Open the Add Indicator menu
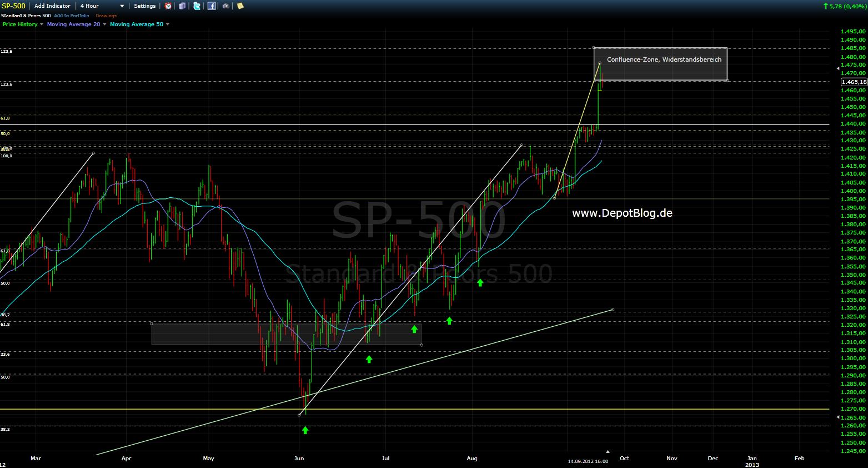868x468 pixels. click(52, 6)
